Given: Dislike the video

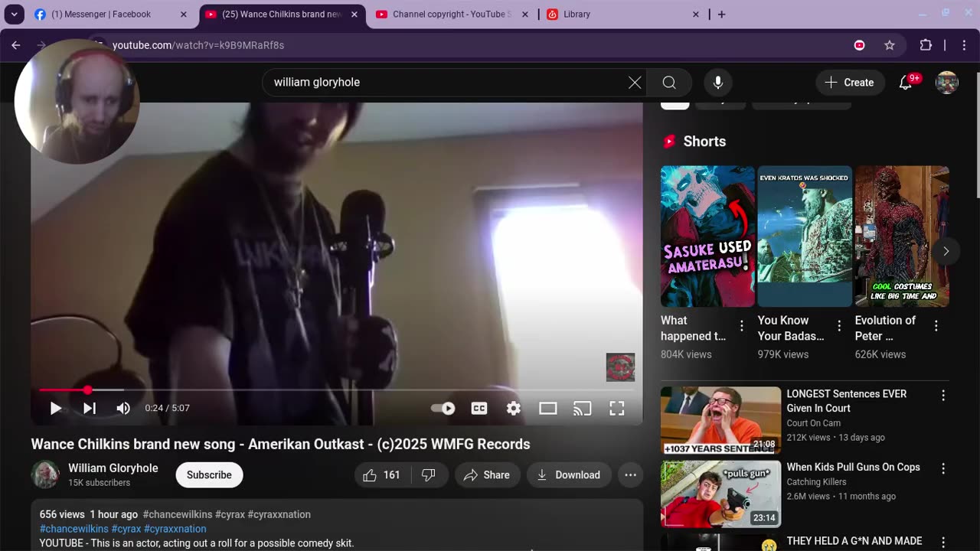Looking at the screenshot, I should tap(429, 475).
